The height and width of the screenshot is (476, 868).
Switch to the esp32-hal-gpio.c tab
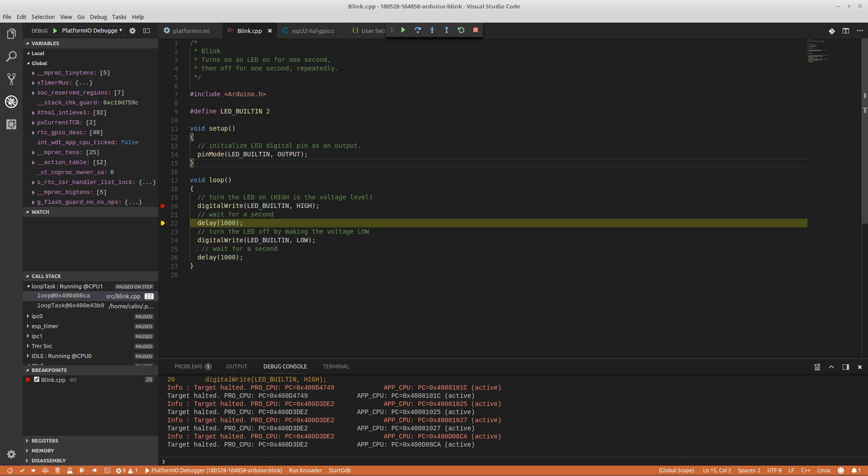pos(313,31)
